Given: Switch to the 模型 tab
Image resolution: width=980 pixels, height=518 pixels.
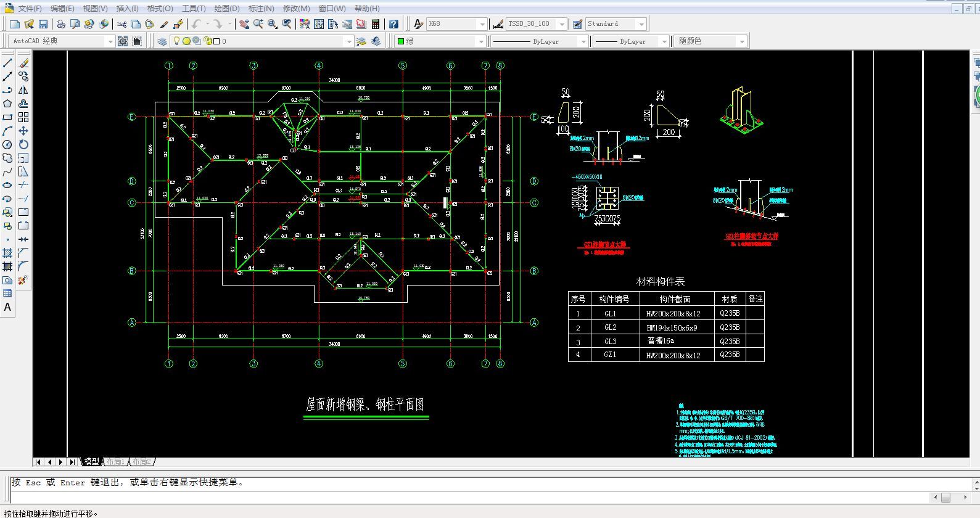Looking at the screenshot, I should point(91,461).
